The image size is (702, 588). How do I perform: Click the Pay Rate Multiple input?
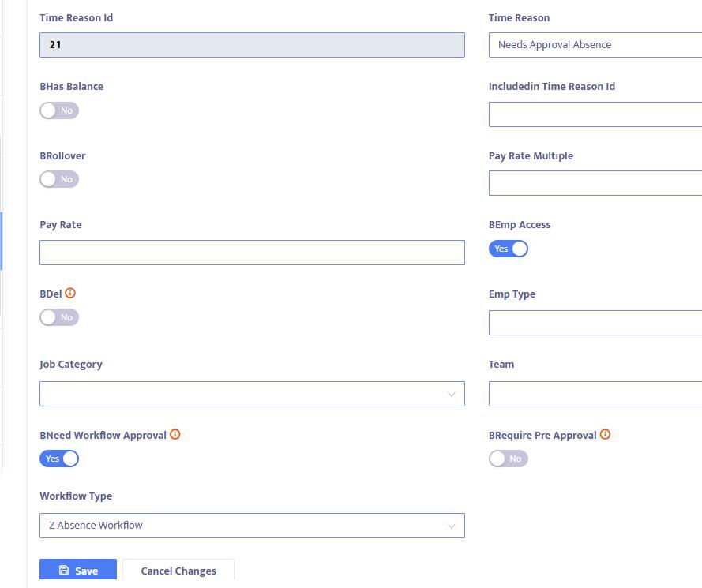click(x=595, y=183)
